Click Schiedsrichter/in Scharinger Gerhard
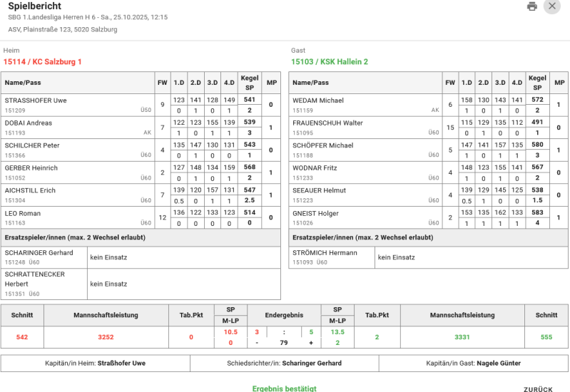 coord(284,363)
